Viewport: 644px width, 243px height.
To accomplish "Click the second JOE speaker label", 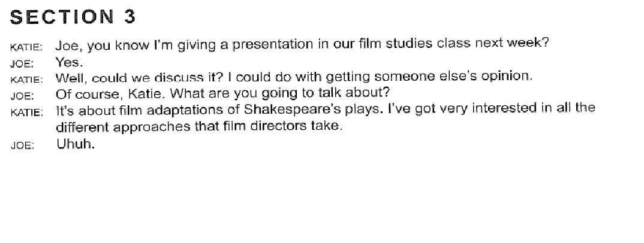I will coord(22,96).
